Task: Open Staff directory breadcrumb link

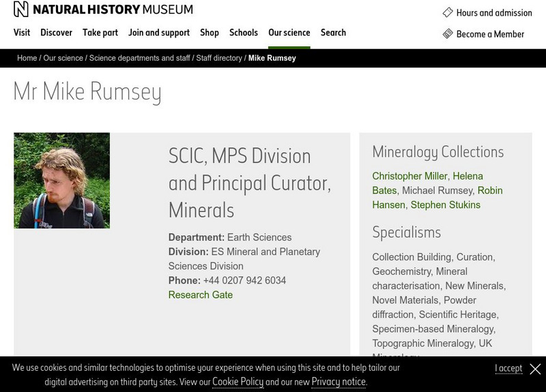Action: [219, 58]
